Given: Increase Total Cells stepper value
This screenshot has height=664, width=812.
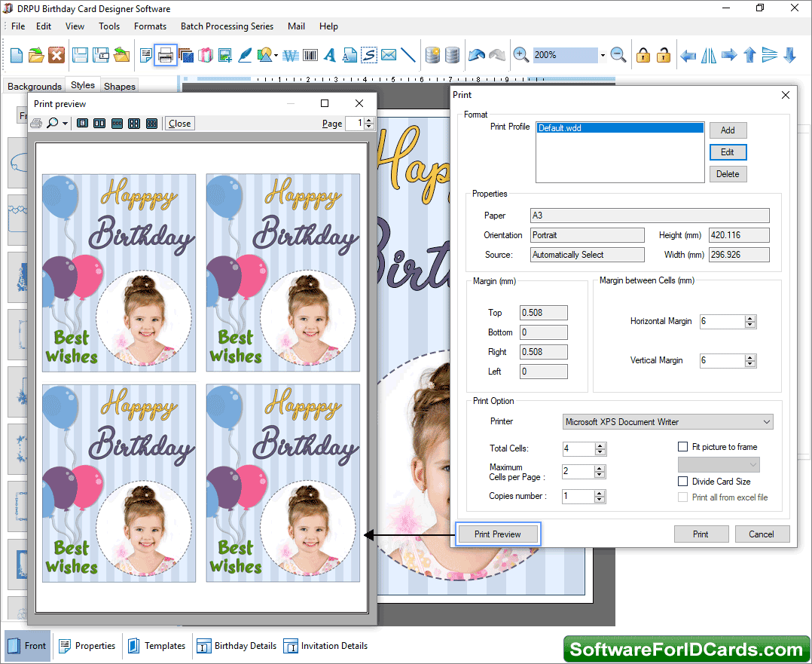Looking at the screenshot, I should (x=600, y=445).
